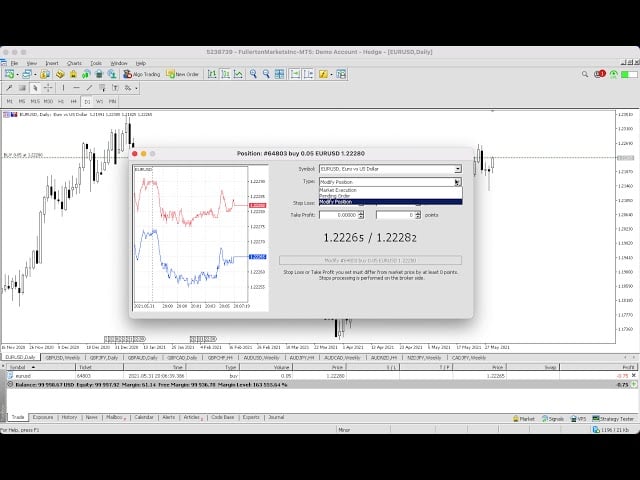Viewport: 640px width, 480px height.
Task: Open the Charts menu
Action: coord(74,63)
